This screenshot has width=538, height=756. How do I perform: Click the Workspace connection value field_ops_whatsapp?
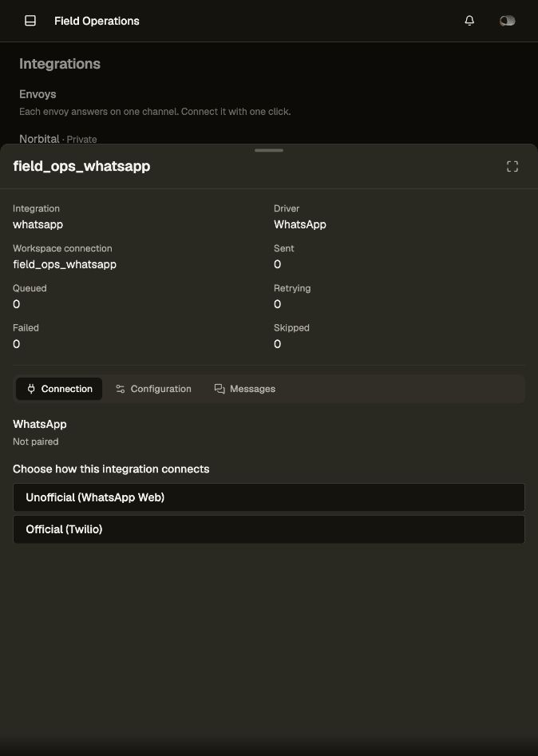(65, 264)
